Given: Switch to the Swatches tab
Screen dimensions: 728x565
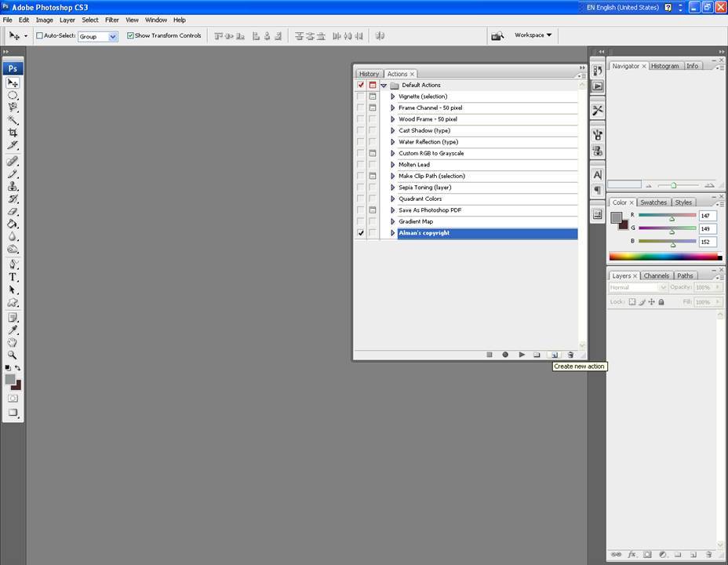Looking at the screenshot, I should tap(653, 202).
